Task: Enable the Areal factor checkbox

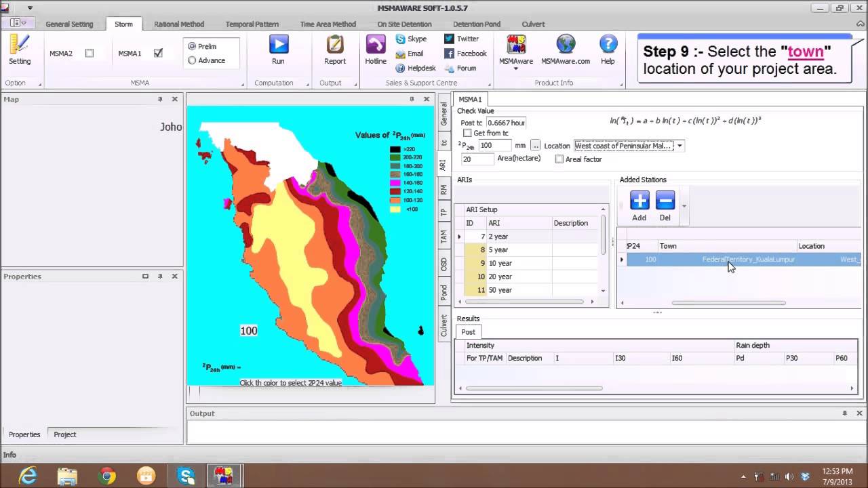Action: (559, 159)
